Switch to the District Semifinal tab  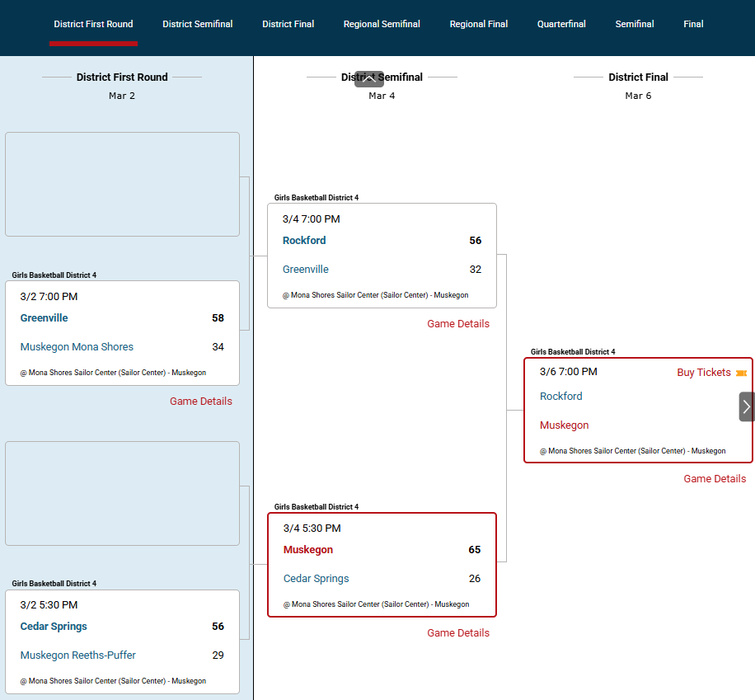tap(197, 24)
